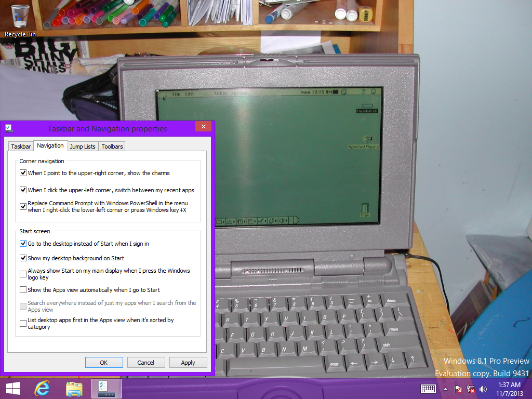Enable Show the Apps view automatically
Screen dimensions: 532x399
[x=23, y=290]
